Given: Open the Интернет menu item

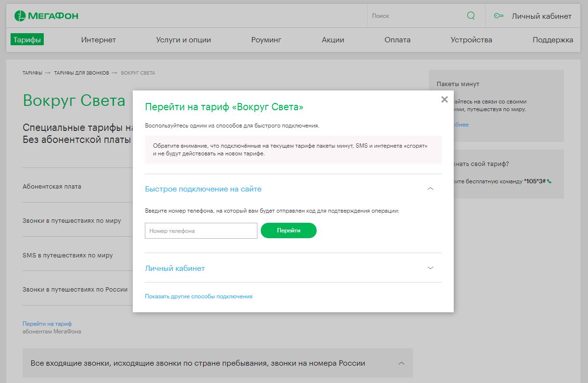Looking at the screenshot, I should (98, 40).
